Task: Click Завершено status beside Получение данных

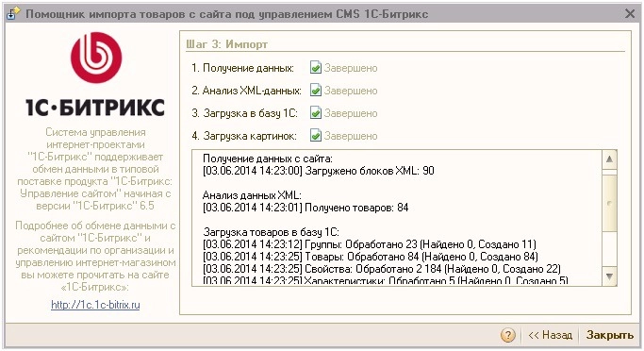Action: (x=351, y=68)
